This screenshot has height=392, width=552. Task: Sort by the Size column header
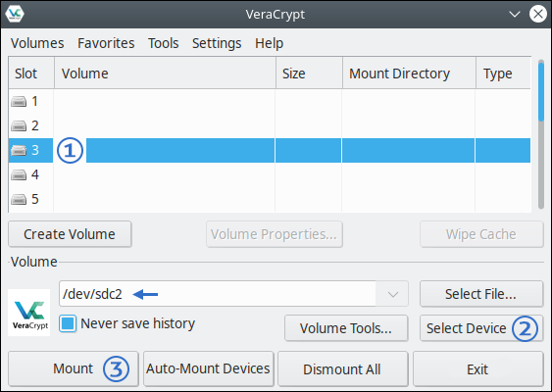pyautogui.click(x=309, y=73)
